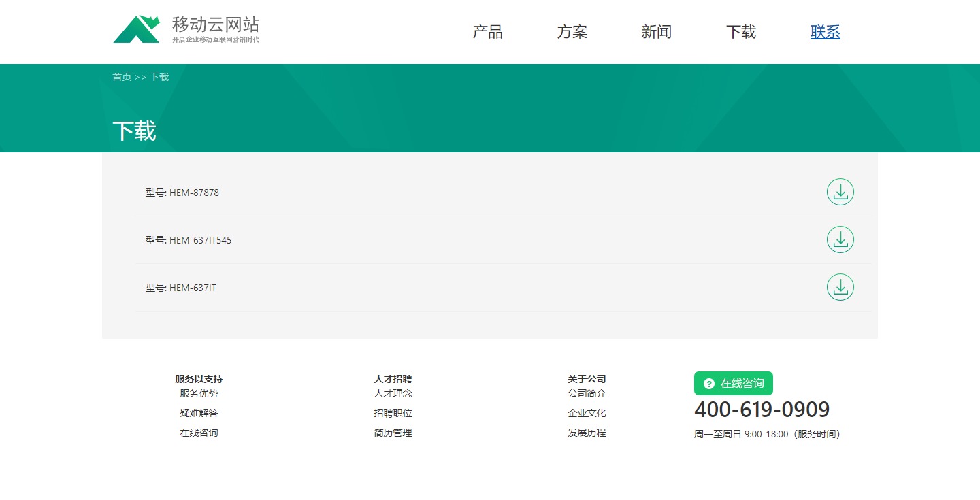The image size is (980, 500).
Task: Open 疑难解答 in the footer
Action: click(x=199, y=413)
